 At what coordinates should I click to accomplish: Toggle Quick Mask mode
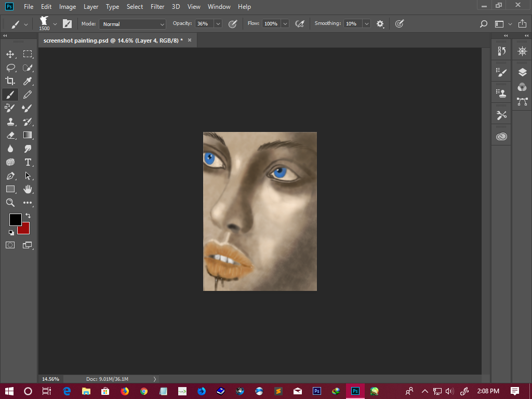(10, 245)
